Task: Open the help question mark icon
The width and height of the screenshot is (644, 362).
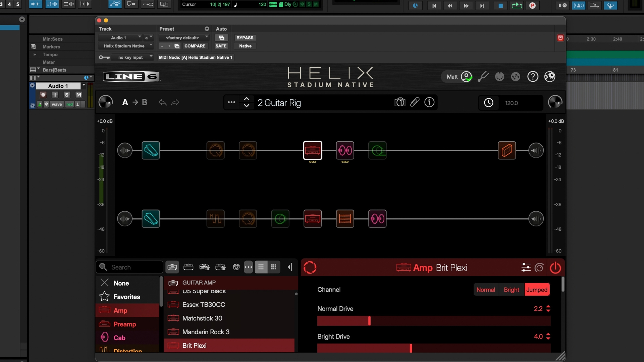Action: (x=533, y=77)
